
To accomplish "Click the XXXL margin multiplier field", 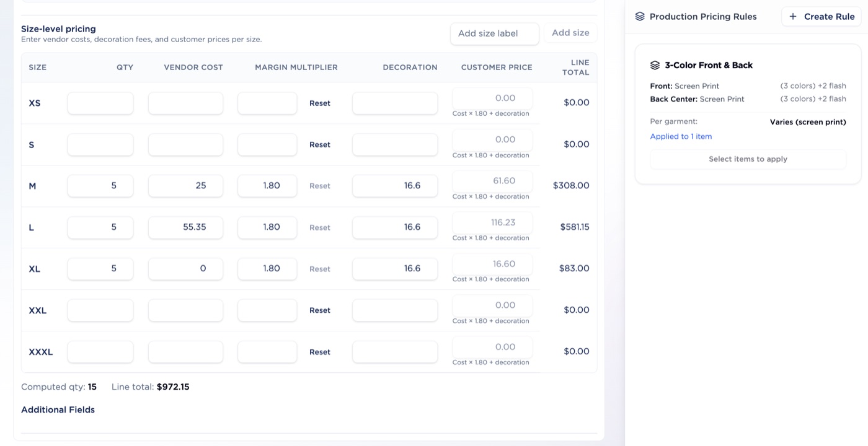I will tap(267, 352).
